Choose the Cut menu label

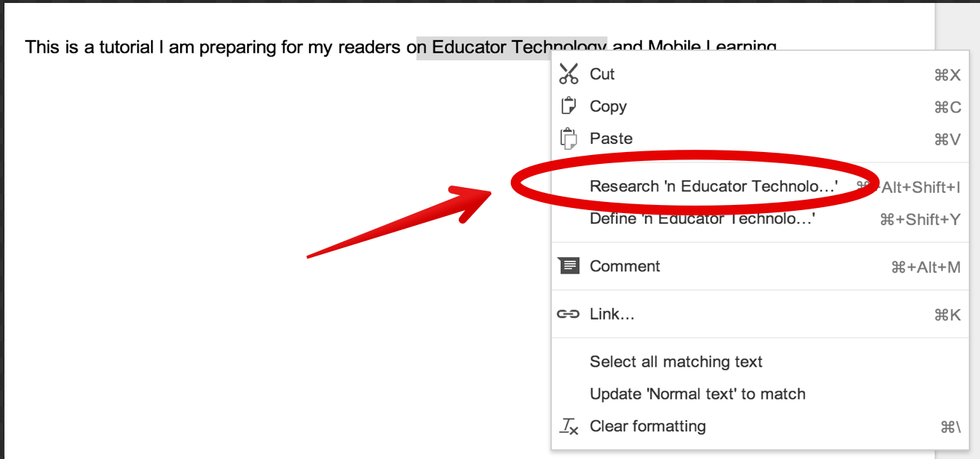(602, 74)
